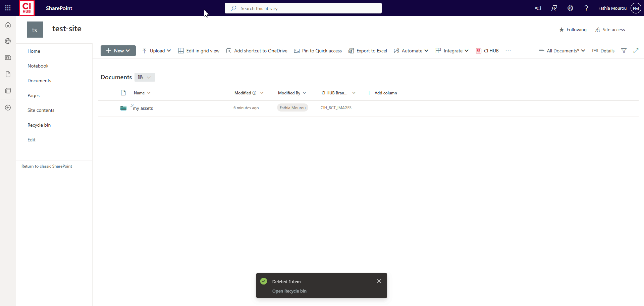
Task: Open the library view switcher next to Documents
Action: [145, 77]
